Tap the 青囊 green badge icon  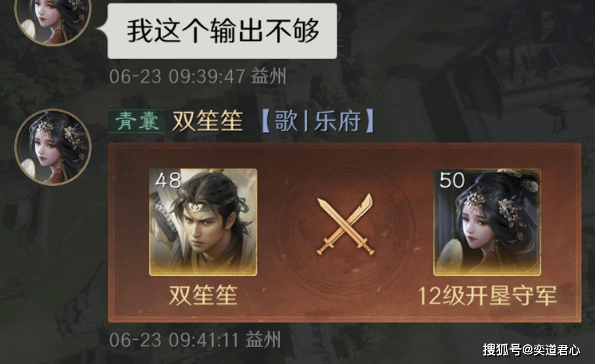coord(136,122)
